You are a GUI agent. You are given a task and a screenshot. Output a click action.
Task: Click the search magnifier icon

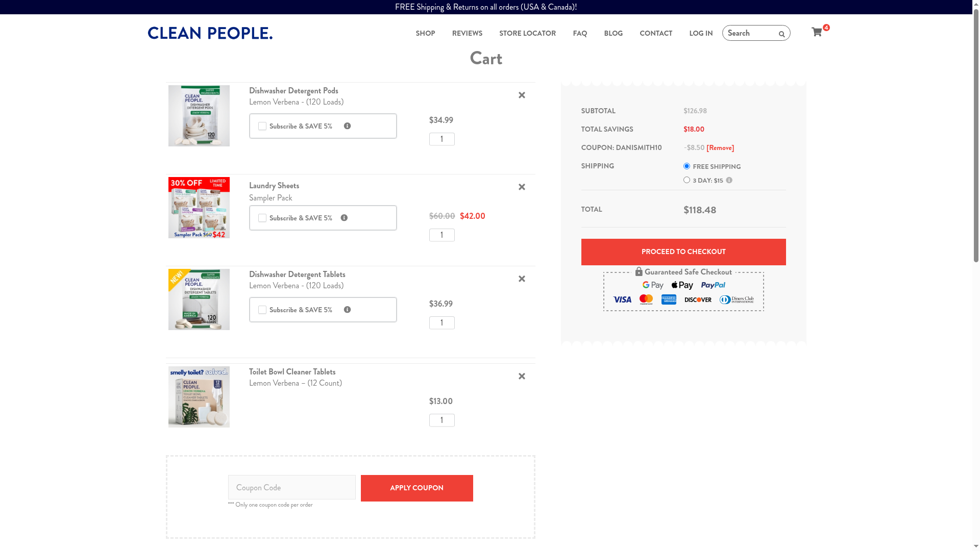coord(781,34)
